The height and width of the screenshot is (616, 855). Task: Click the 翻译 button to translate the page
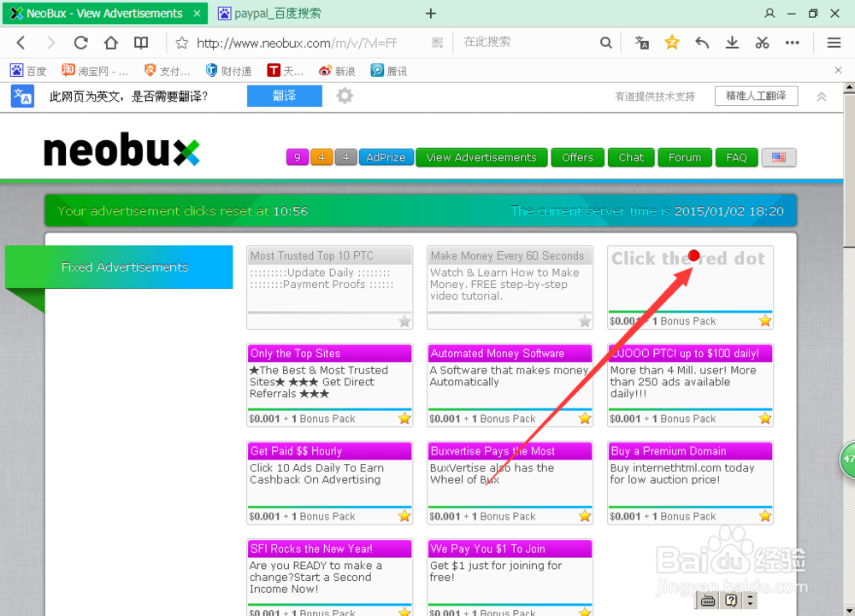[x=284, y=96]
